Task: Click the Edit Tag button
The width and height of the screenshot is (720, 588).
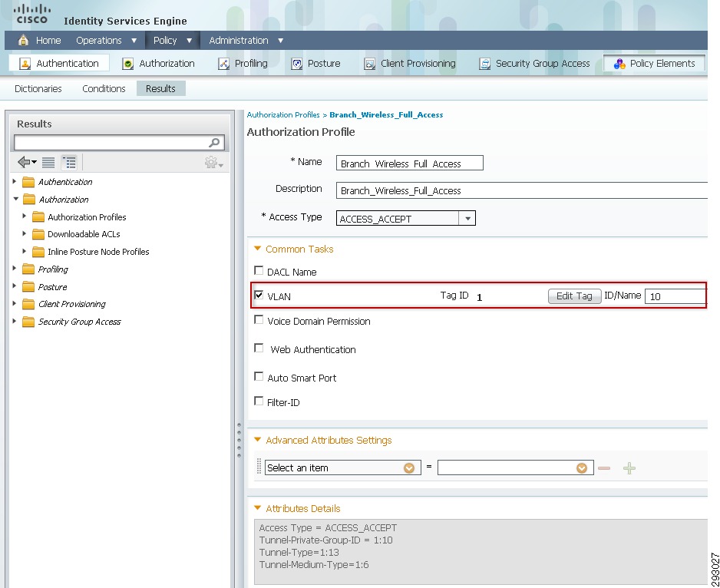Action: 574,296
